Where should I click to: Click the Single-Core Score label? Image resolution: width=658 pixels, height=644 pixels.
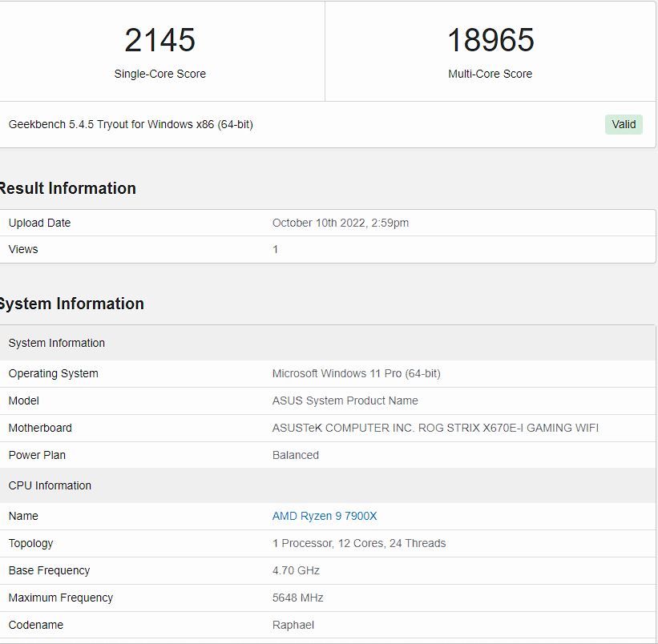point(159,74)
